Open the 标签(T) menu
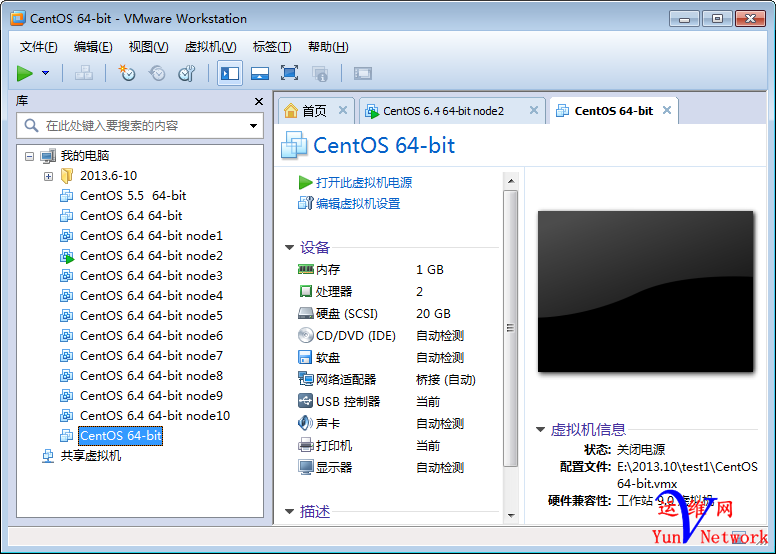The height and width of the screenshot is (554, 776). click(272, 47)
